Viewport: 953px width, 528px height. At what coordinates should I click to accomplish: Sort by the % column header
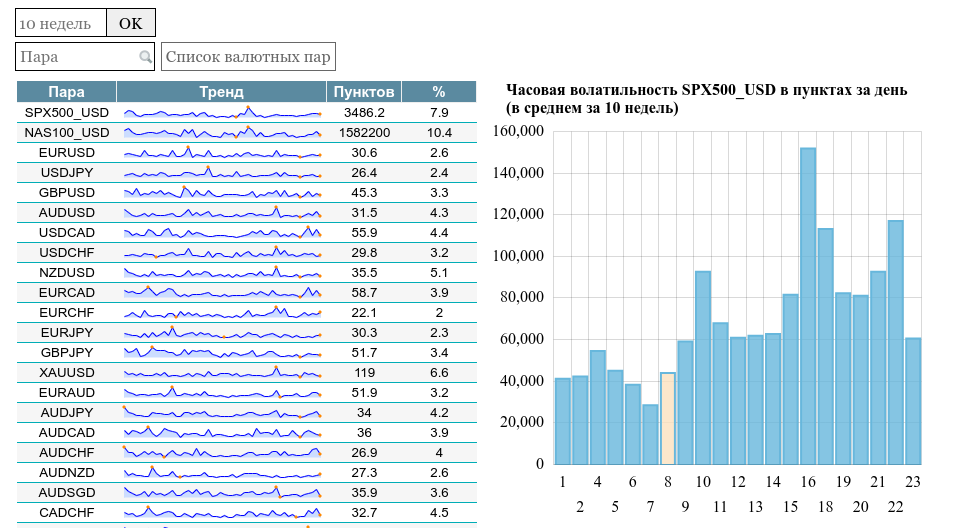[x=439, y=92]
